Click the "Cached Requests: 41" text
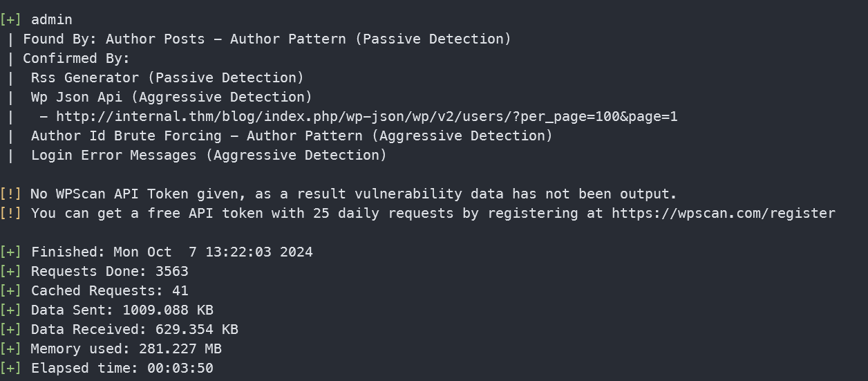 point(109,290)
